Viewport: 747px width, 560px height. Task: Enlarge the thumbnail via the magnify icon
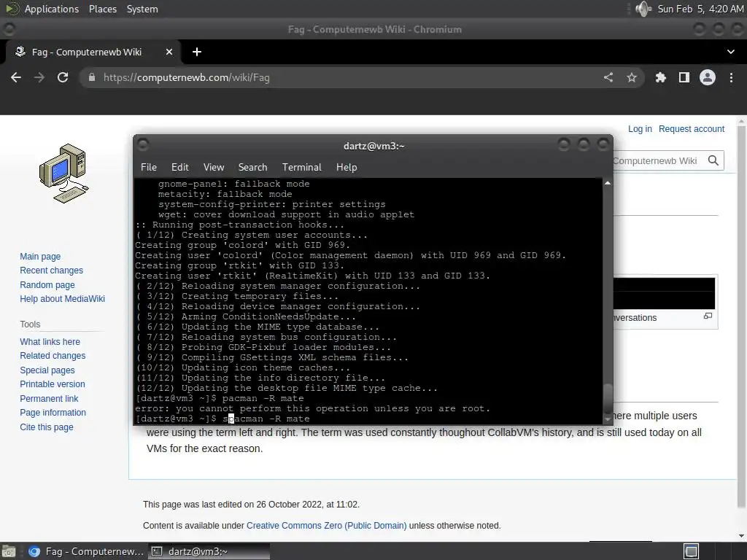(x=708, y=316)
